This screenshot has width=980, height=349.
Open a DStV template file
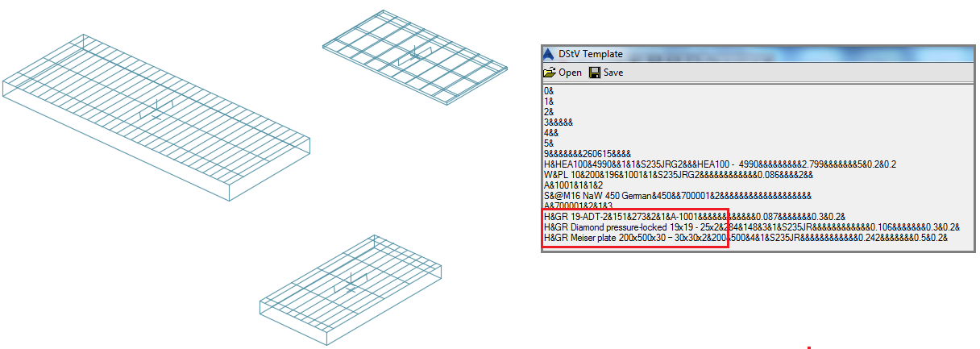[x=563, y=73]
